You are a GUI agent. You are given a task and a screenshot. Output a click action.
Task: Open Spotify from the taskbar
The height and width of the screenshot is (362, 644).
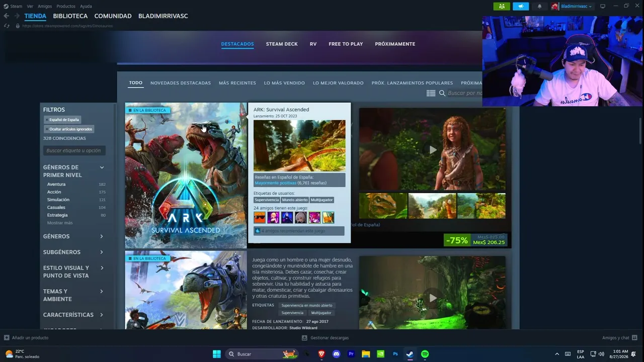click(425, 354)
